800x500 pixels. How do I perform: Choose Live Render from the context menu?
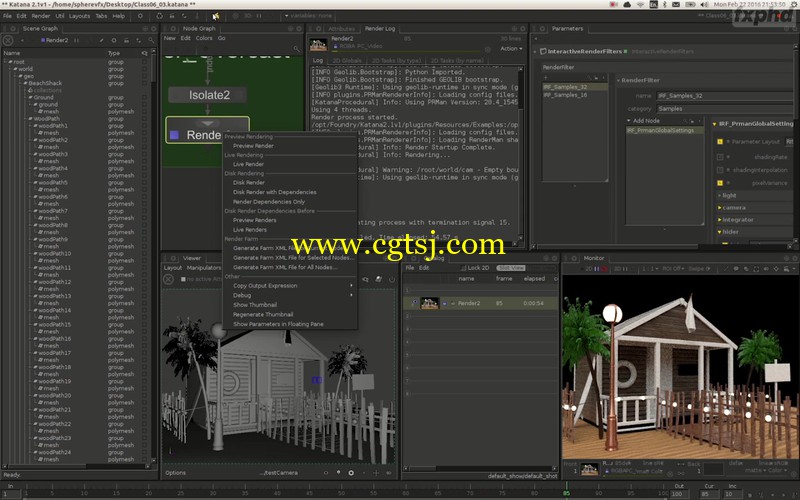coord(248,164)
